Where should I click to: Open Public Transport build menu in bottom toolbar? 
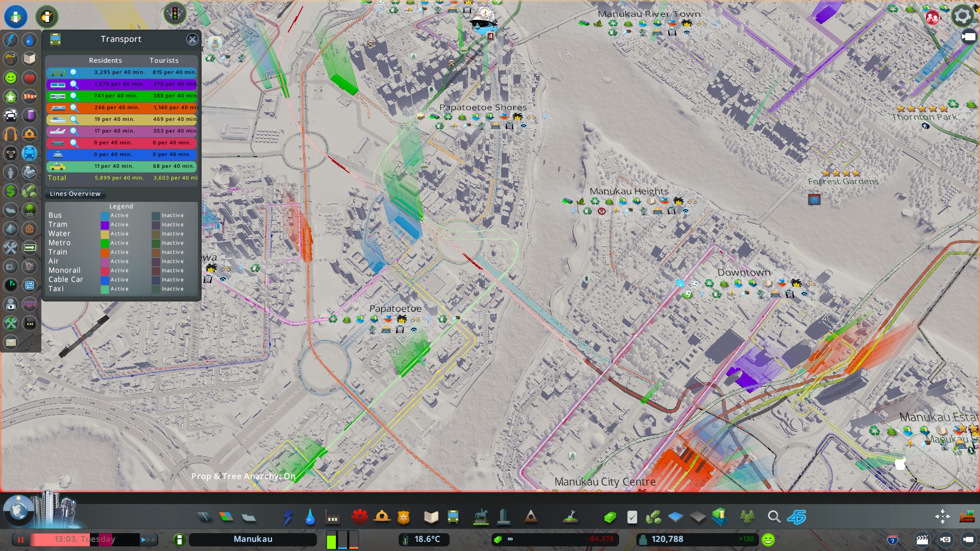[453, 517]
